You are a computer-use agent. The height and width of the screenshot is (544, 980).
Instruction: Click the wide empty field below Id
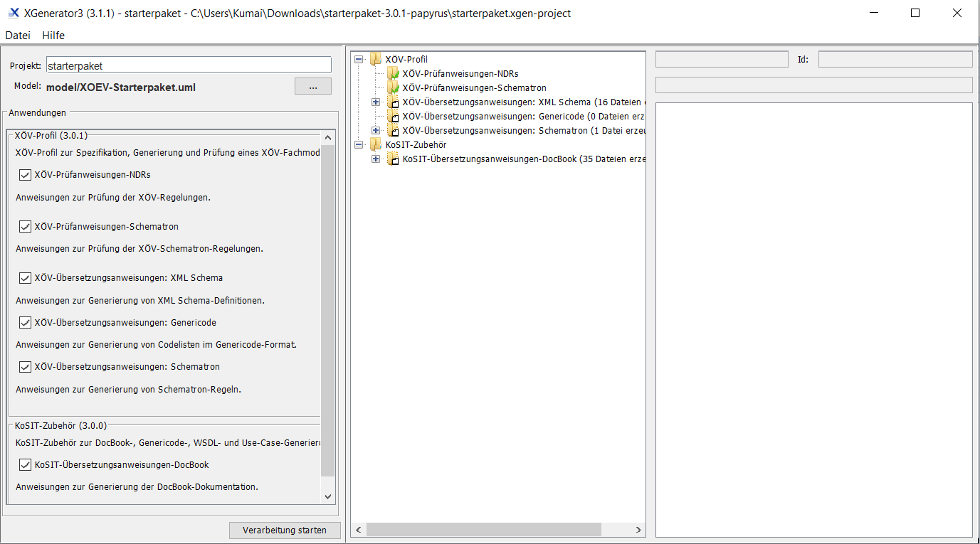814,85
